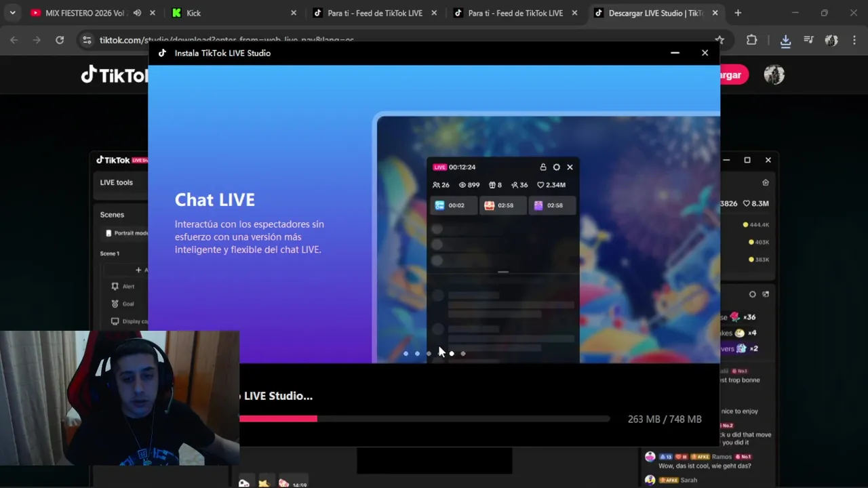Open the tab search dropdown arrow
This screenshot has width=868, height=488.
tap(12, 13)
